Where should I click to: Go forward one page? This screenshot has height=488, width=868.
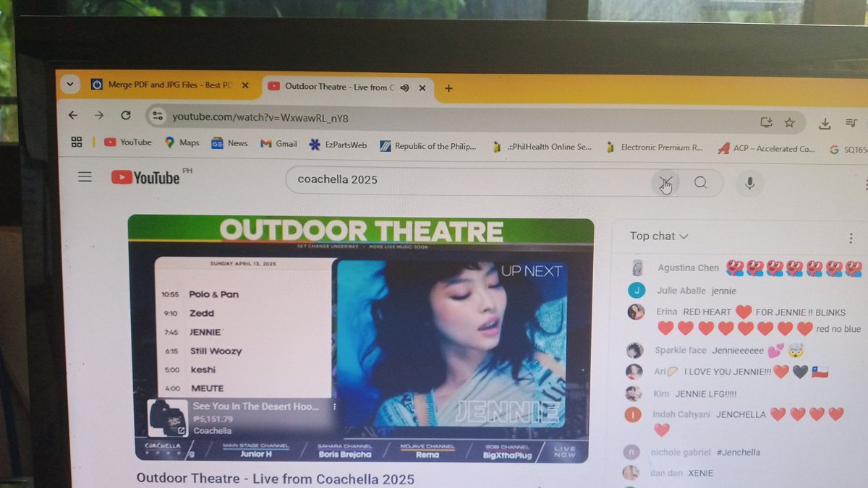(x=99, y=116)
